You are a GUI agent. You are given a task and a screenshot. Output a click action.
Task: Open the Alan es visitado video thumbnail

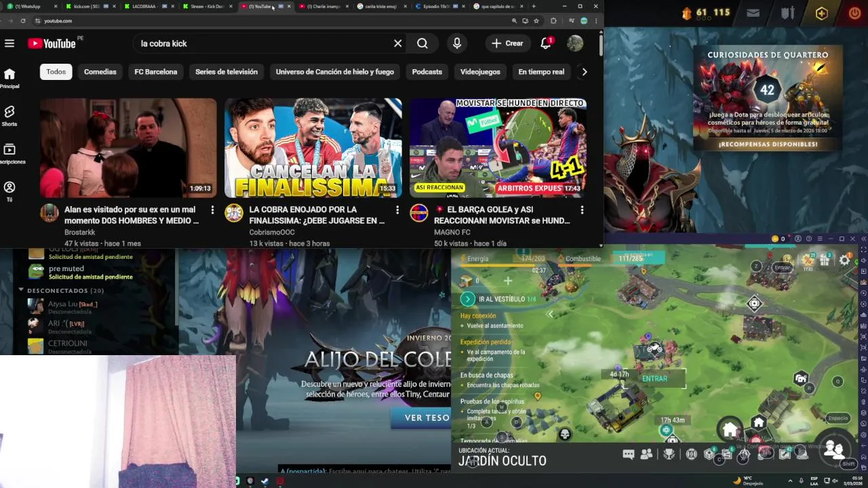[x=128, y=148]
